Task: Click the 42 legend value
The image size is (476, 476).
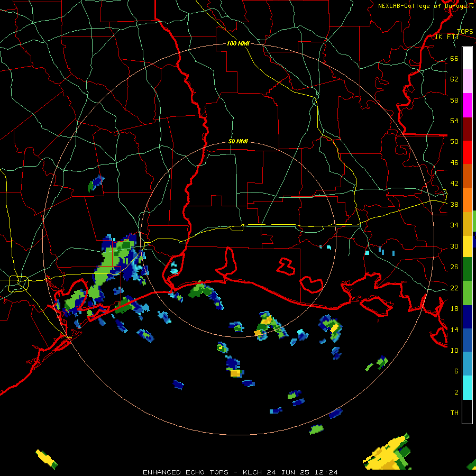Action: pos(454,183)
